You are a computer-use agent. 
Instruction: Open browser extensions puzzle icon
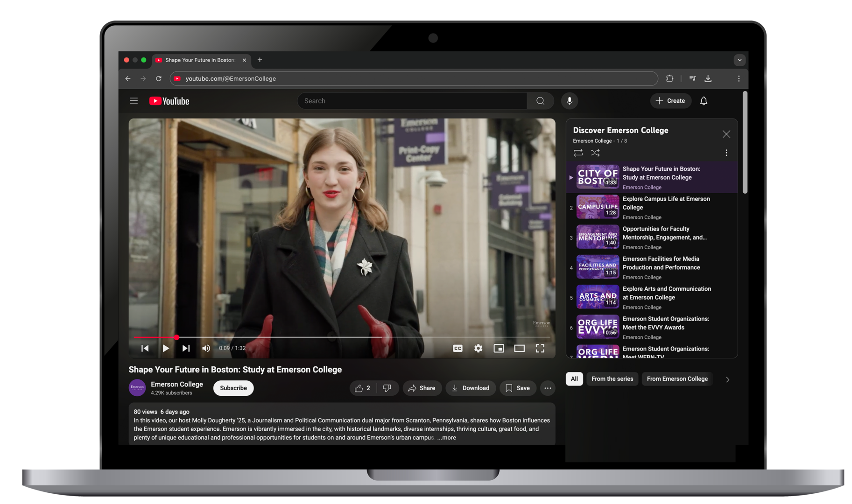coord(669,78)
